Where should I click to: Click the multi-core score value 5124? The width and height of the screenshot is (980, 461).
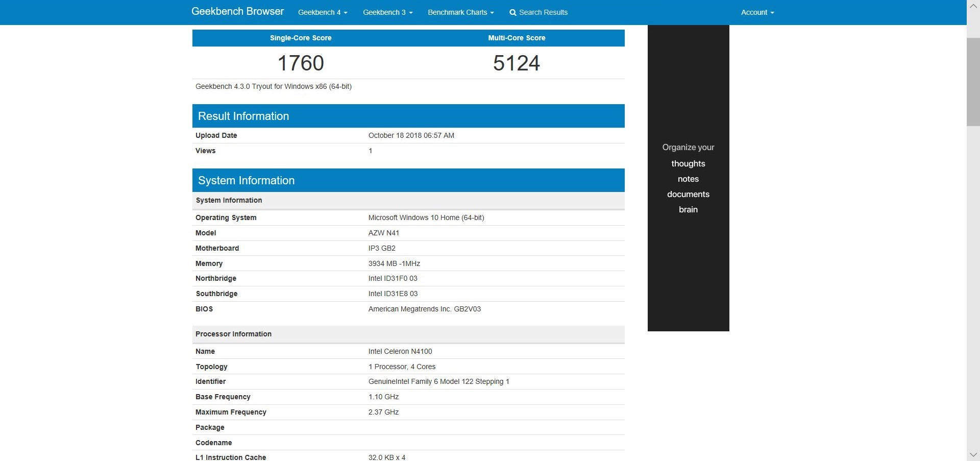tap(516, 63)
